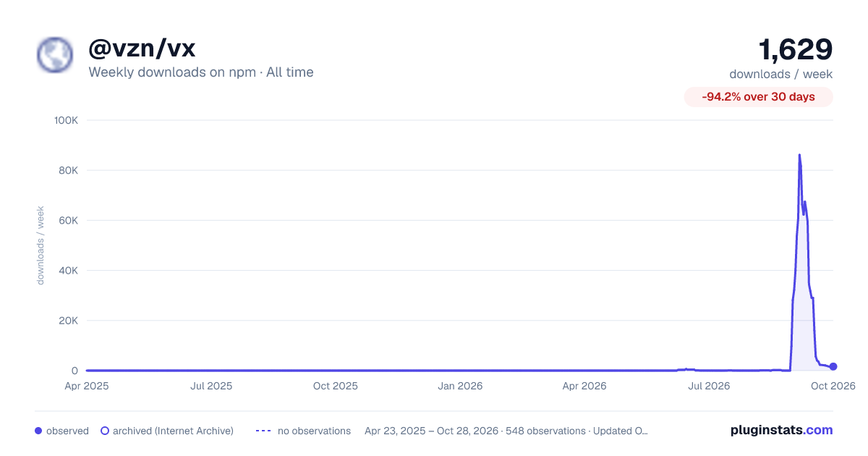
Task: Click the 1,629 downloads count
Action: (x=795, y=50)
